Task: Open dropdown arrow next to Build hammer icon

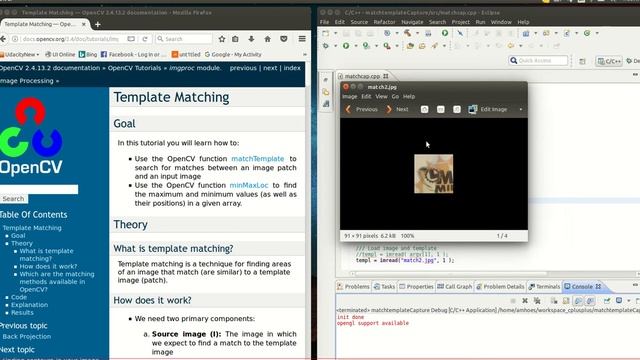Action: coord(417,33)
